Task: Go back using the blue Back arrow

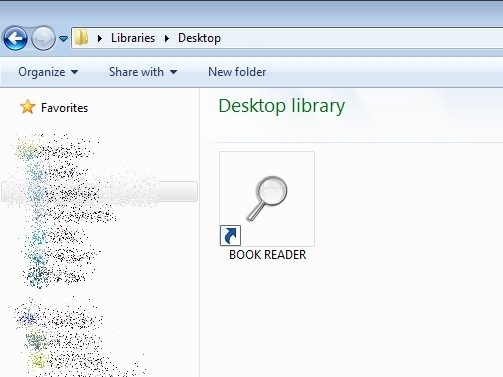Action: point(15,38)
